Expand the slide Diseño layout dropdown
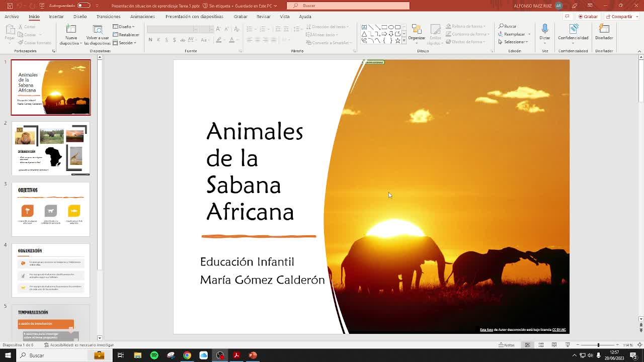The height and width of the screenshot is (362, 644). tap(124, 27)
